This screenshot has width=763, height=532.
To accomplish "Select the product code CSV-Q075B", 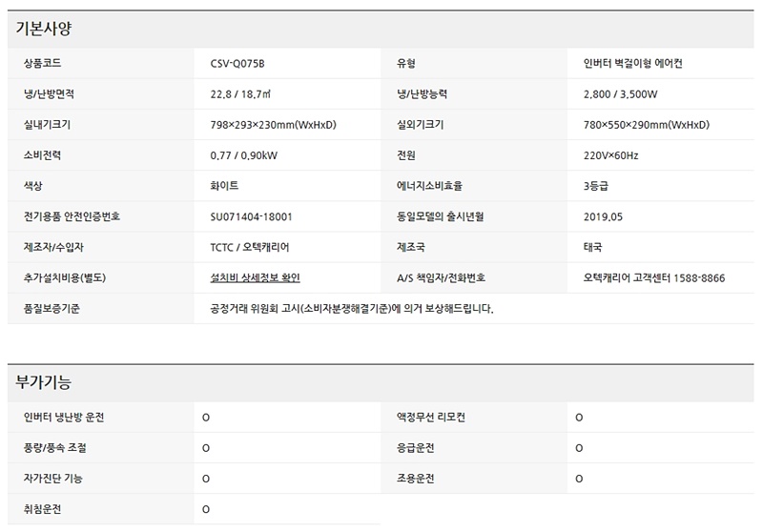I will [x=237, y=64].
